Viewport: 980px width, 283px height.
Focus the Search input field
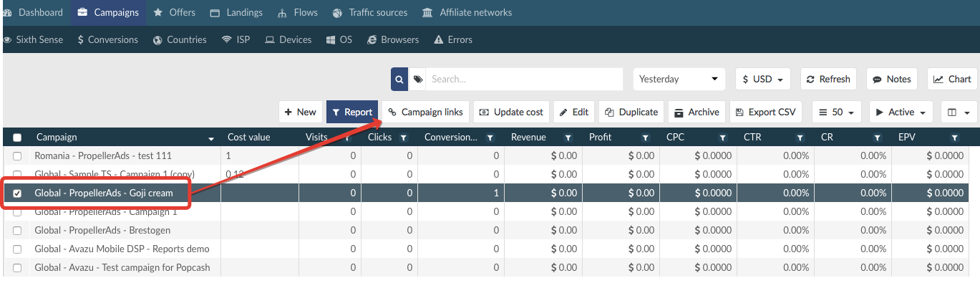tap(525, 80)
